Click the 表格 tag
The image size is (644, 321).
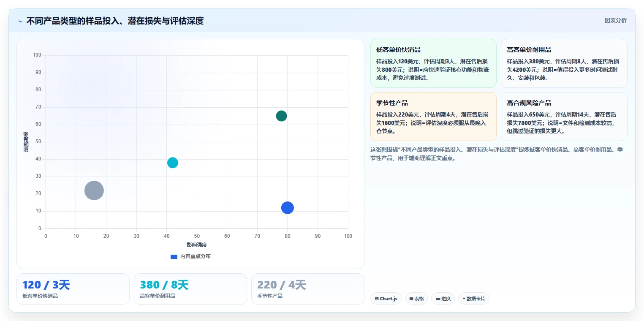click(x=416, y=299)
